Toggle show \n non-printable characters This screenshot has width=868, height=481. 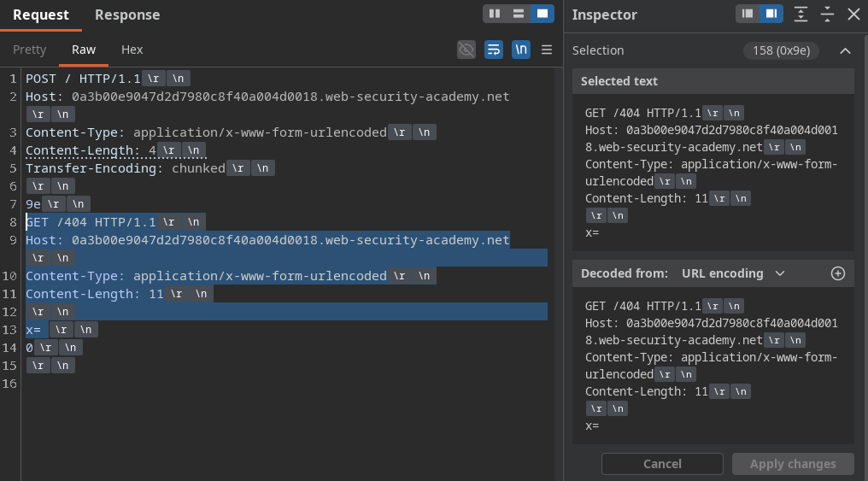521,50
